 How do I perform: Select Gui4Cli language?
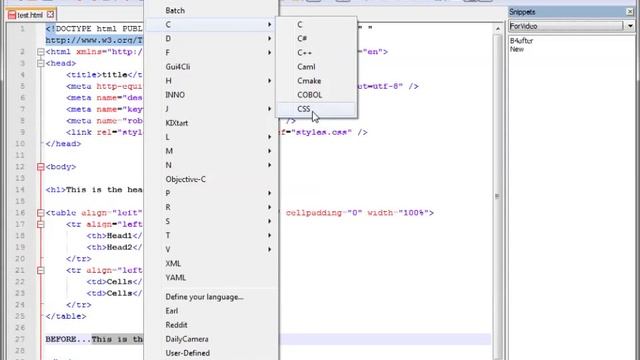[211, 67]
